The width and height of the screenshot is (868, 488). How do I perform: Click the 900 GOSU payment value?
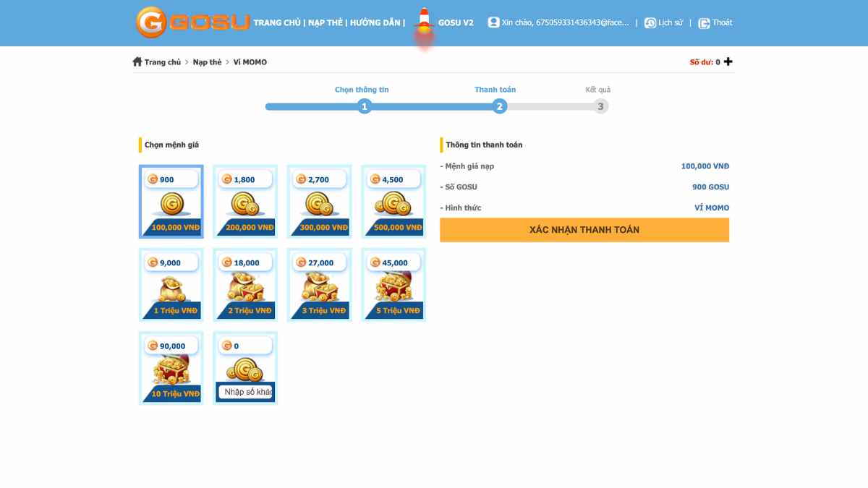tap(711, 187)
